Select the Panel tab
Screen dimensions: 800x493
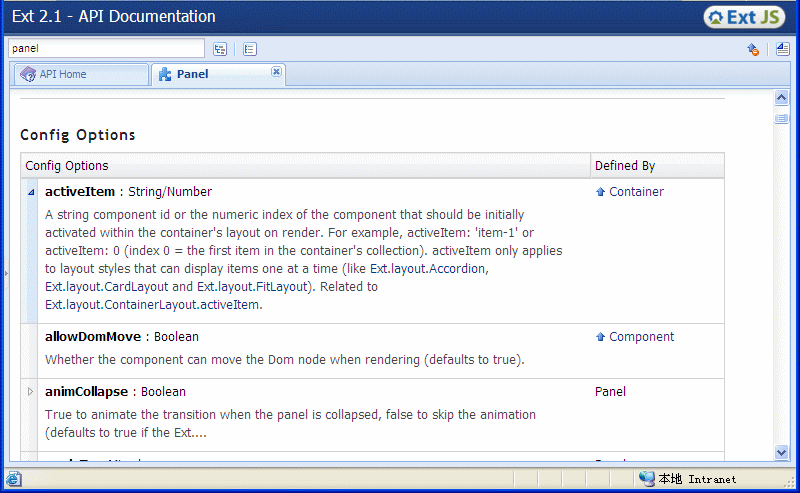pyautogui.click(x=218, y=75)
